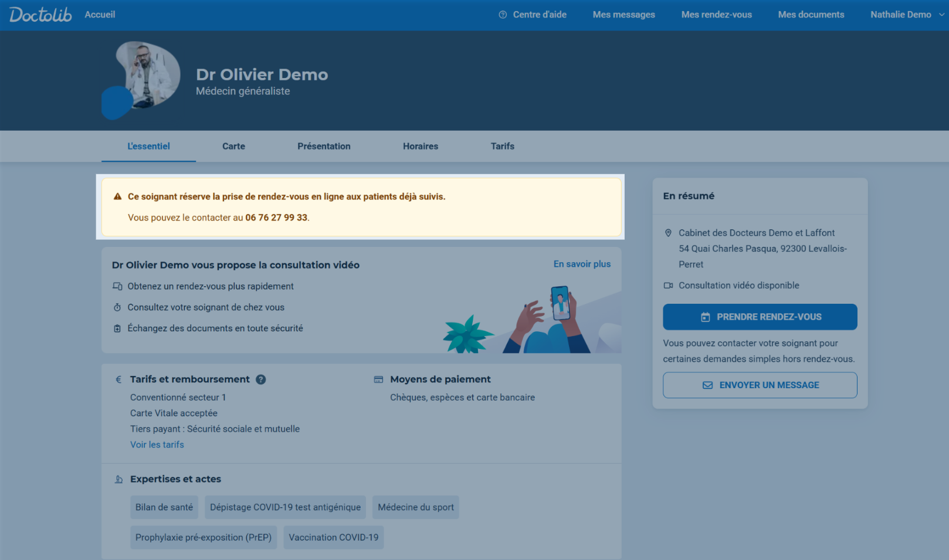The height and width of the screenshot is (560, 949).
Task: Click the Conventionné secteur 1 text
Action: [x=178, y=397]
